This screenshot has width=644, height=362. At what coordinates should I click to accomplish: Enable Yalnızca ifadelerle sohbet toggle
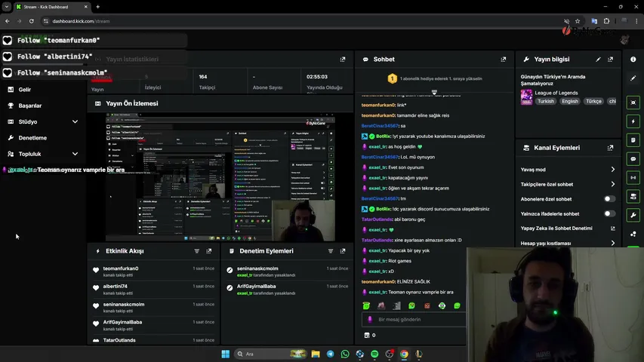609,214
